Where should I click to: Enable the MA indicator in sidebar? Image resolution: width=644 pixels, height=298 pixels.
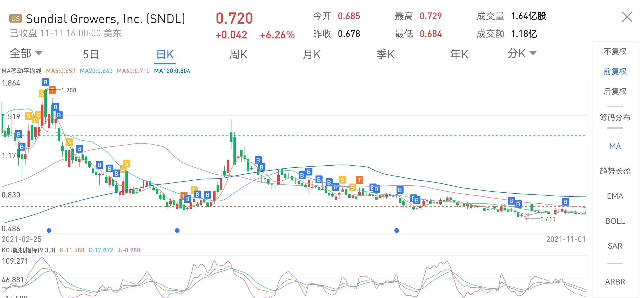pyautogui.click(x=615, y=146)
